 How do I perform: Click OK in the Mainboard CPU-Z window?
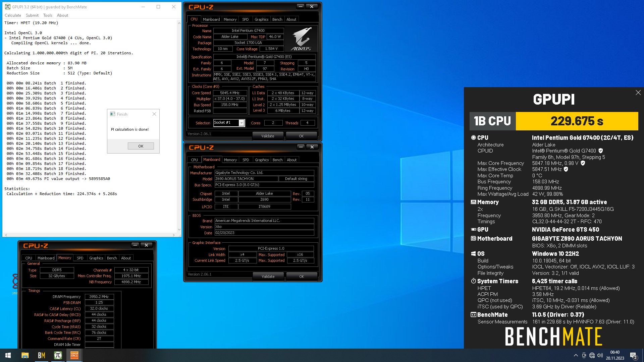pos(302,277)
